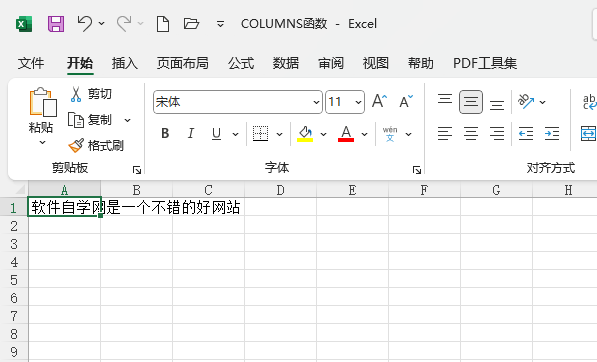The width and height of the screenshot is (597, 362).
Task: Go to the 公式 tab
Action: [x=241, y=63]
